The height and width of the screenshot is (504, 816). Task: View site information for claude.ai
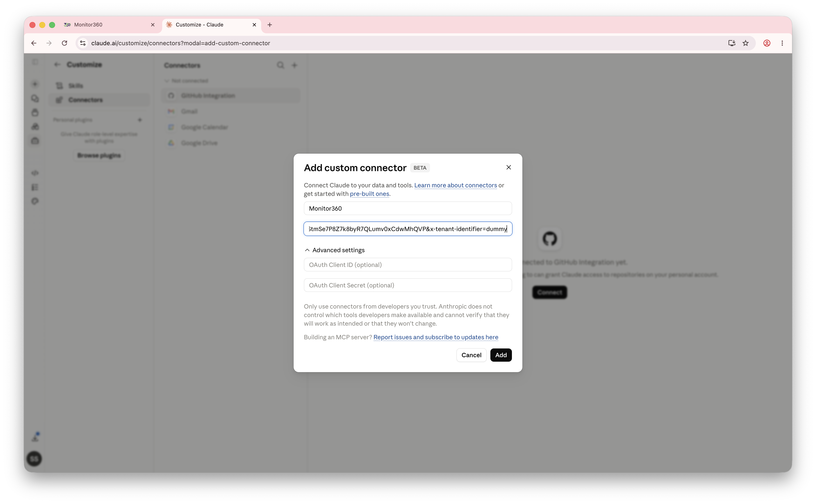point(83,43)
